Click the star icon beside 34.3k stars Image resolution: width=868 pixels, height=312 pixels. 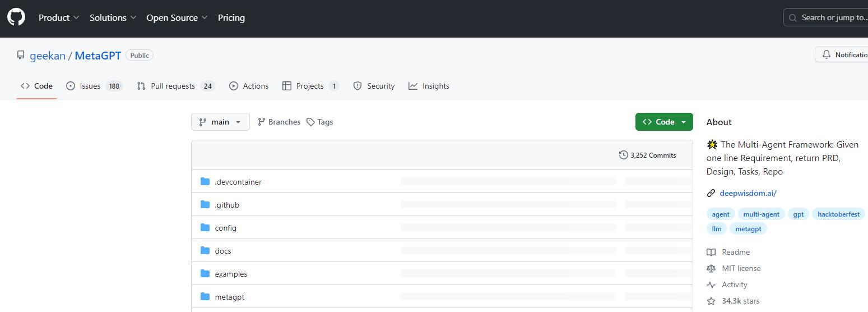click(x=711, y=301)
